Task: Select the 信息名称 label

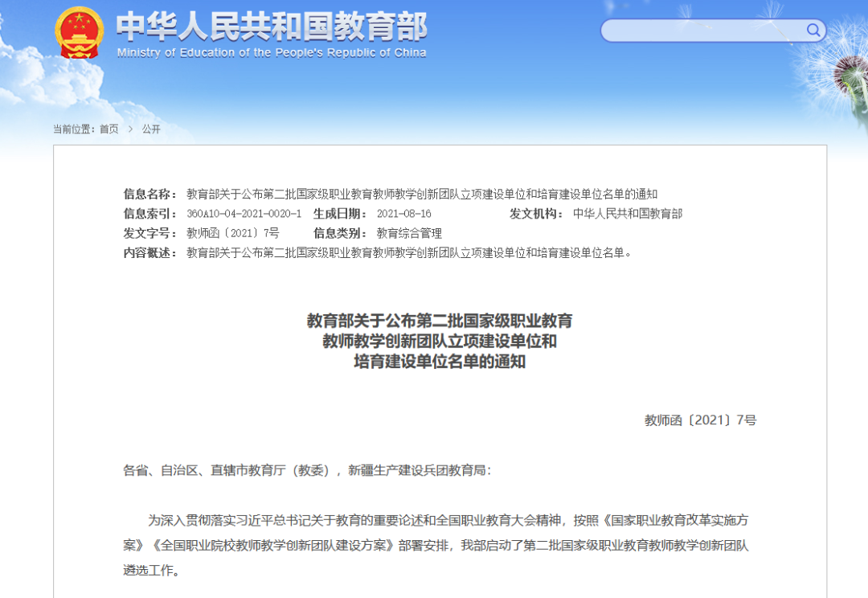Action: (150, 194)
